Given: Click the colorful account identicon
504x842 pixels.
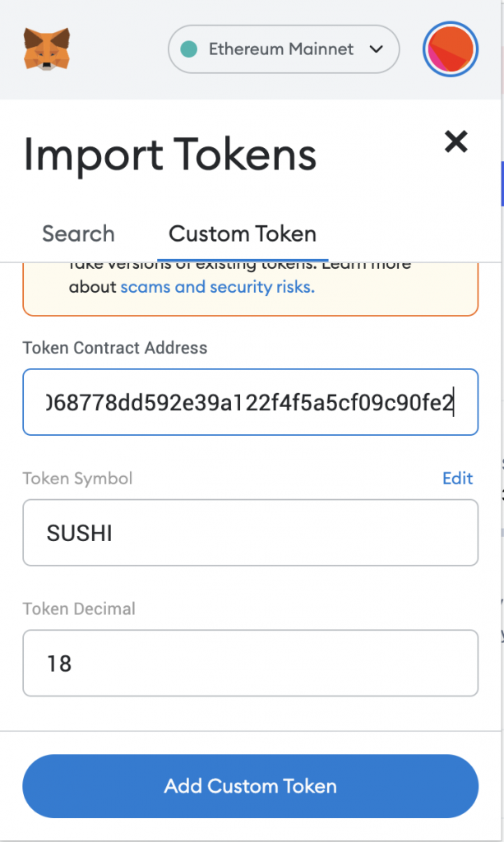Looking at the screenshot, I should tap(450, 49).
